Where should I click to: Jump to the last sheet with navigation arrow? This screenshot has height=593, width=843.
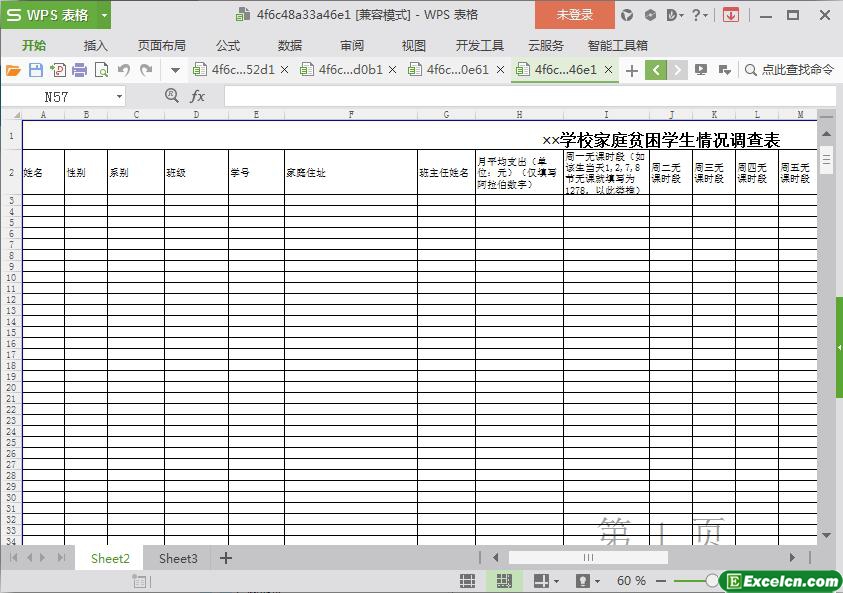(x=61, y=558)
